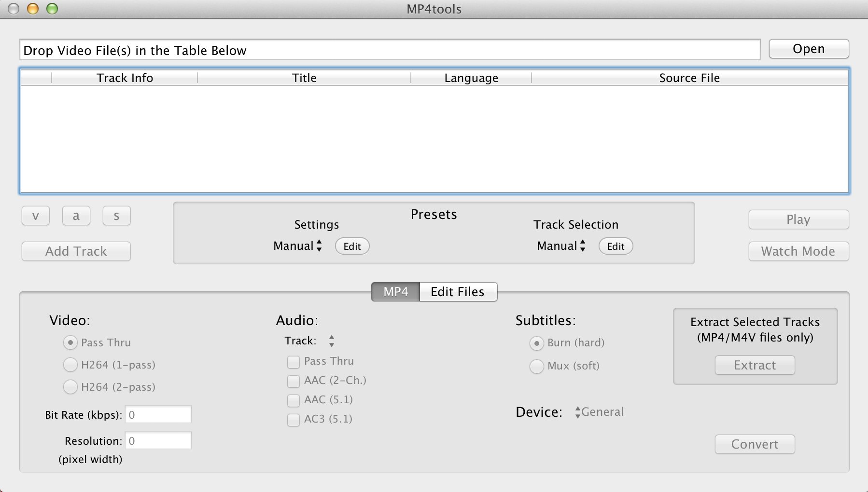Screen dimensions: 868x492
Task: Start conversion with Convert button
Action: tap(754, 444)
